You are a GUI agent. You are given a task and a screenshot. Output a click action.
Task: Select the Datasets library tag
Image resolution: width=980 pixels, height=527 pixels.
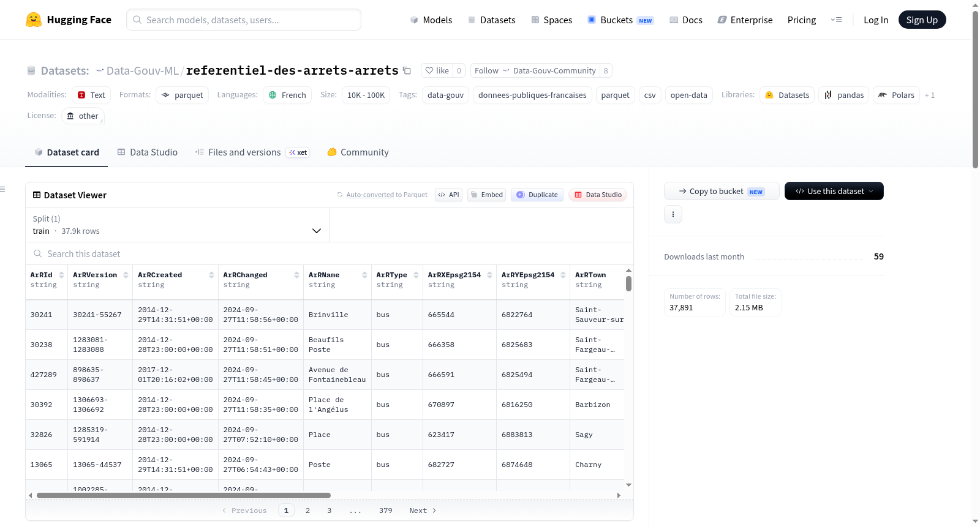787,95
